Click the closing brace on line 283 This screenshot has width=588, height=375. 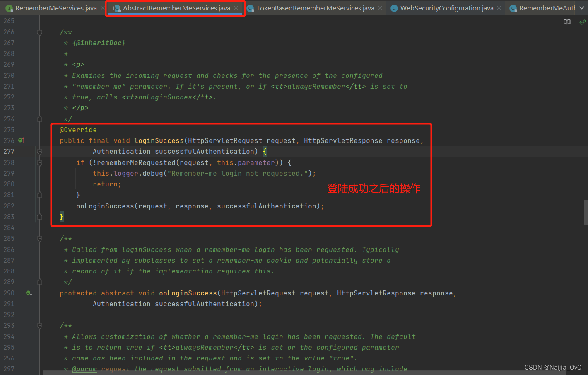click(x=62, y=217)
